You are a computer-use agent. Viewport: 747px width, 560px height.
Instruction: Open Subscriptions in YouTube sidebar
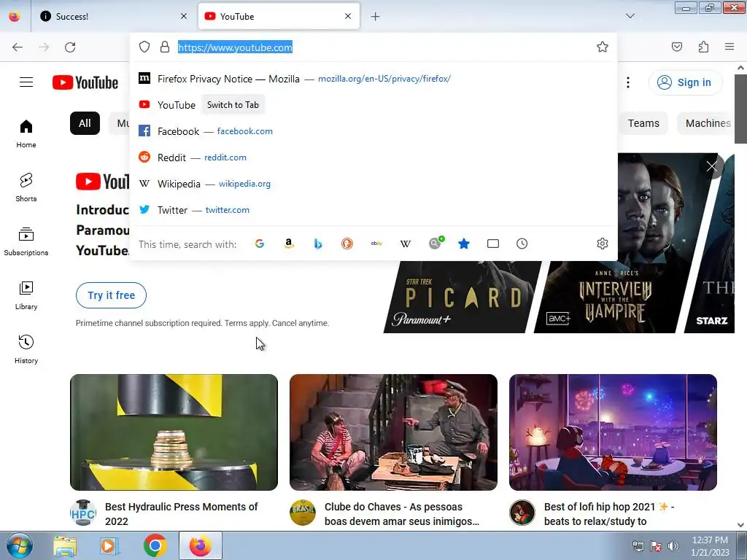(26, 241)
